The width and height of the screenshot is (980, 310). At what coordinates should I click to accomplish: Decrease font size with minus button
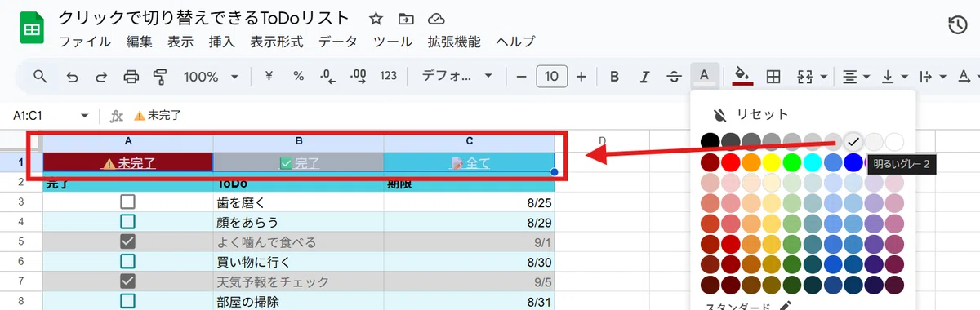click(522, 77)
